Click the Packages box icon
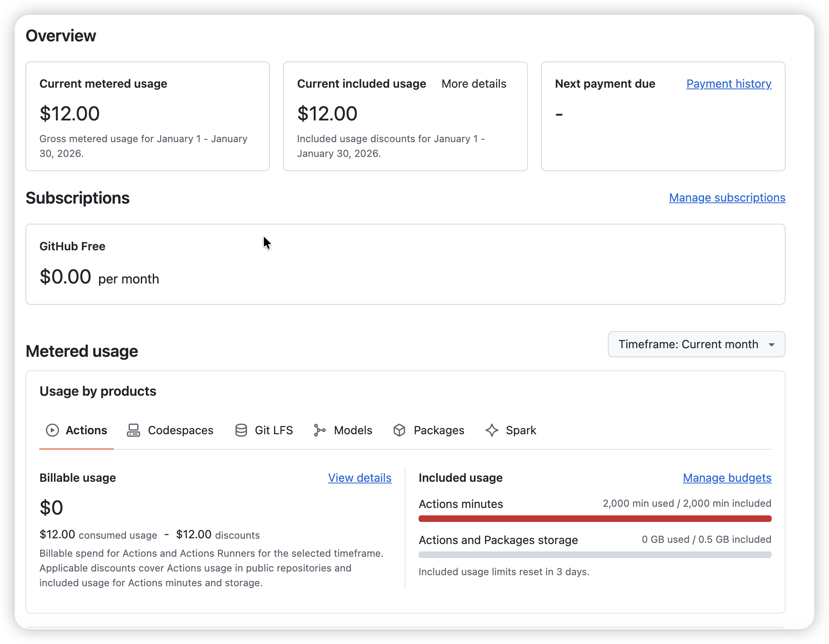The image size is (829, 644). pyautogui.click(x=399, y=430)
